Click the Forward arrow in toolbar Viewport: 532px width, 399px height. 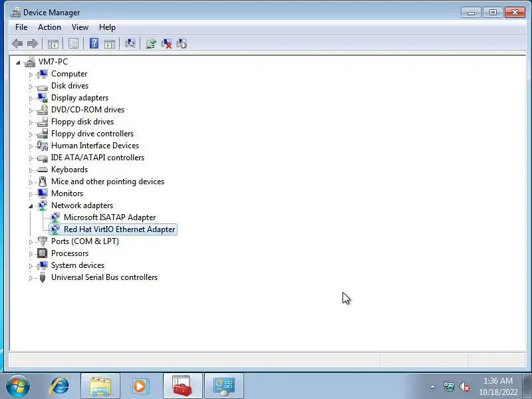[x=33, y=43]
